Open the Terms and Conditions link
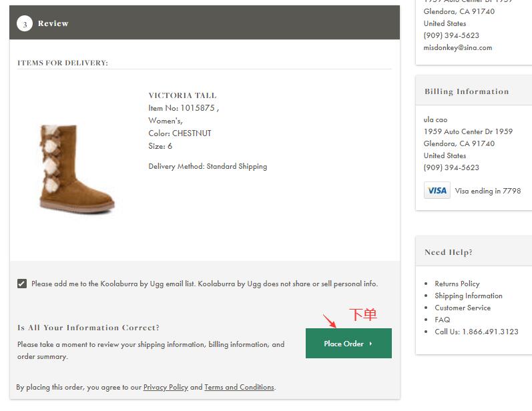The width and height of the screenshot is (532, 411). coord(239,387)
